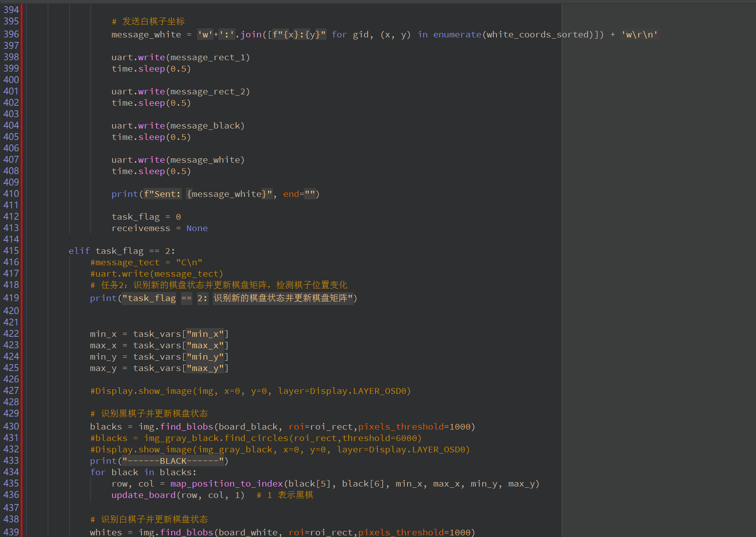The height and width of the screenshot is (537, 756).
Task: Click the 'task_flag = 0' assignment
Action: tap(146, 217)
